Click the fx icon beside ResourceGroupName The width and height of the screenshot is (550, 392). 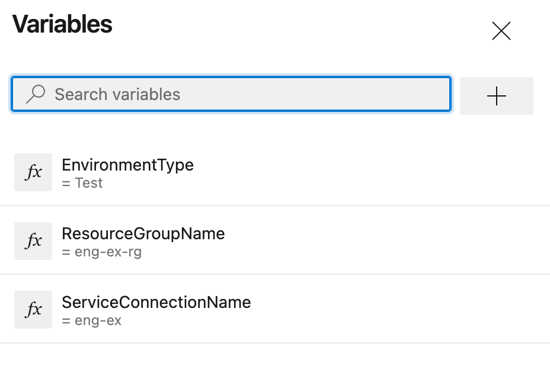point(33,241)
